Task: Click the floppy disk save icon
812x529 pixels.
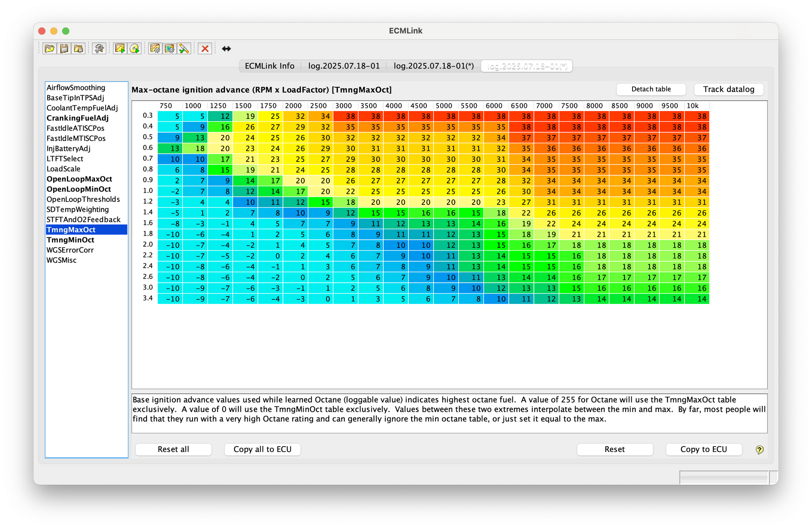Action: tap(64, 49)
